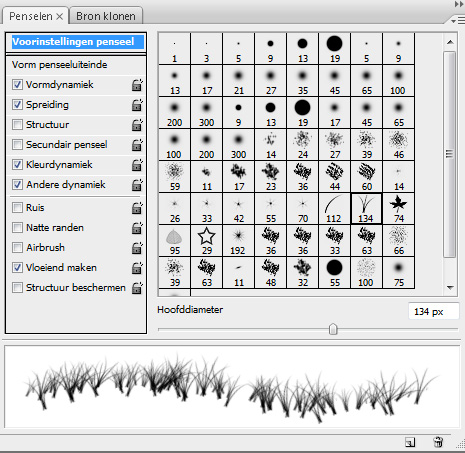465x453 pixels.
Task: Toggle lock icon next to Vormdynamiek
Action: (137, 85)
